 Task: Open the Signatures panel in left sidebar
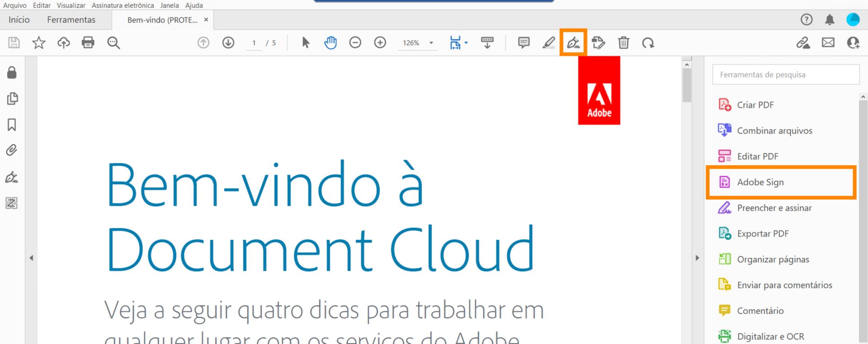pyautogui.click(x=12, y=177)
